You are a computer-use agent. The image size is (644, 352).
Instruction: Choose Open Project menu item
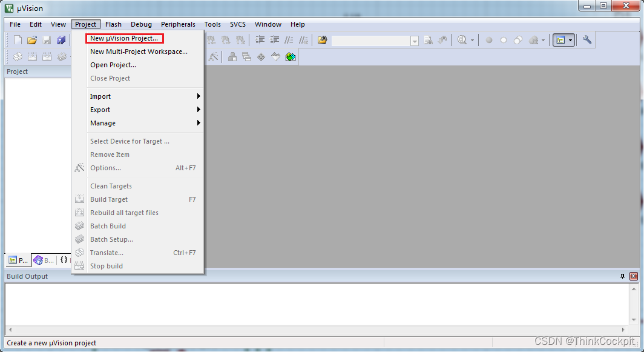113,65
